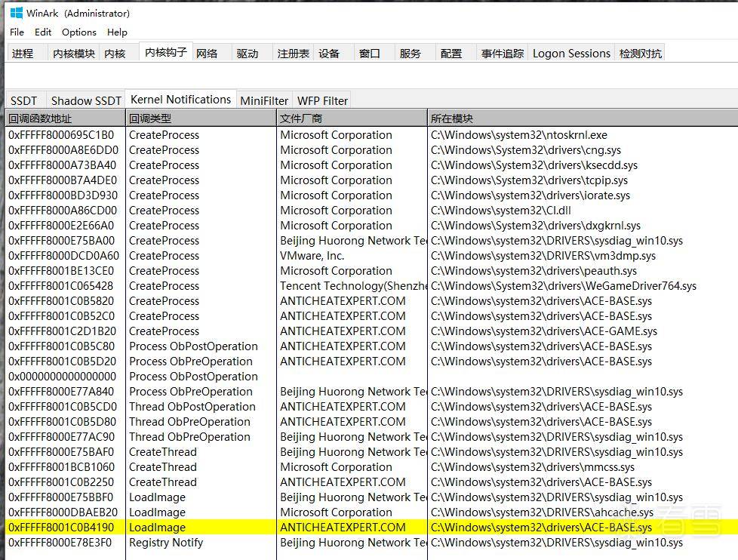
Task: Select the WeGameDriver764.sys module path
Action: pos(564,285)
